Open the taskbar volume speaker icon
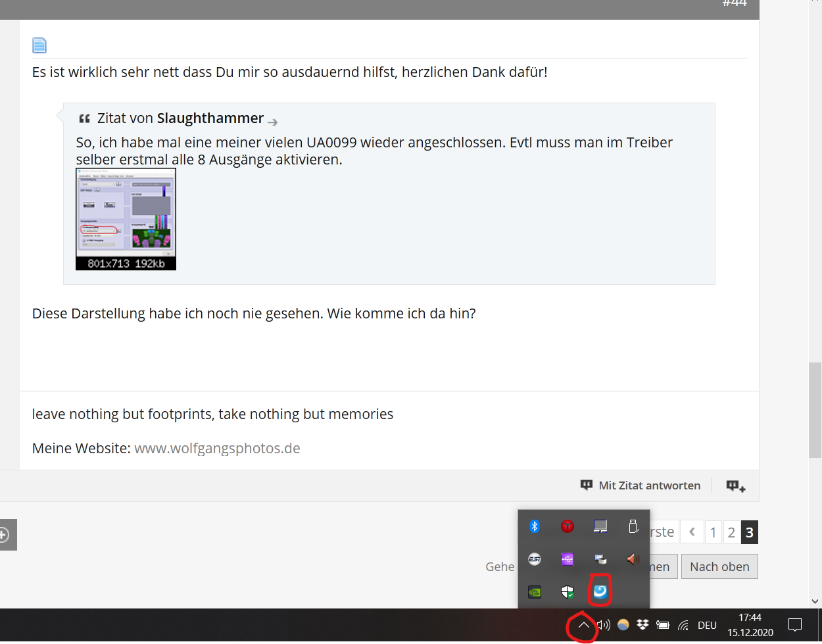 point(604,625)
